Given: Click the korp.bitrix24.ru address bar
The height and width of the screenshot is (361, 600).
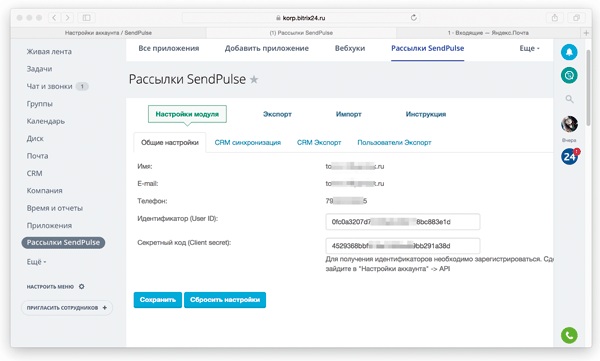Looking at the screenshot, I should pyautogui.click(x=301, y=18).
